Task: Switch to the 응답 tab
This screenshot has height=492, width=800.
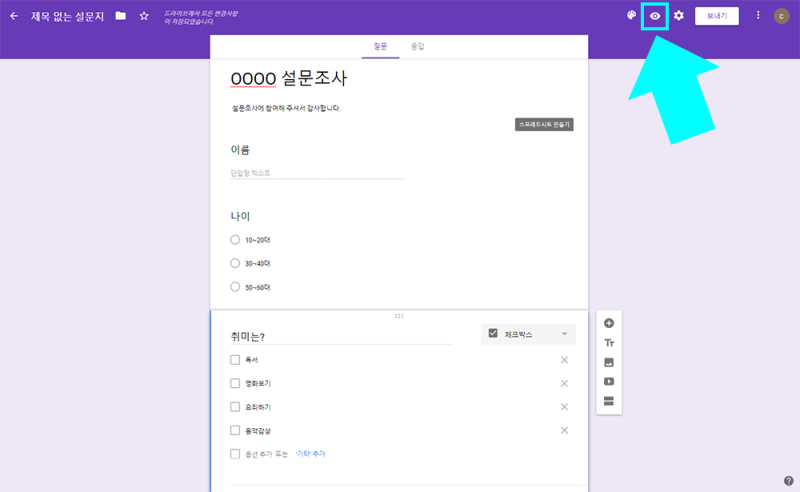Action: coord(417,46)
